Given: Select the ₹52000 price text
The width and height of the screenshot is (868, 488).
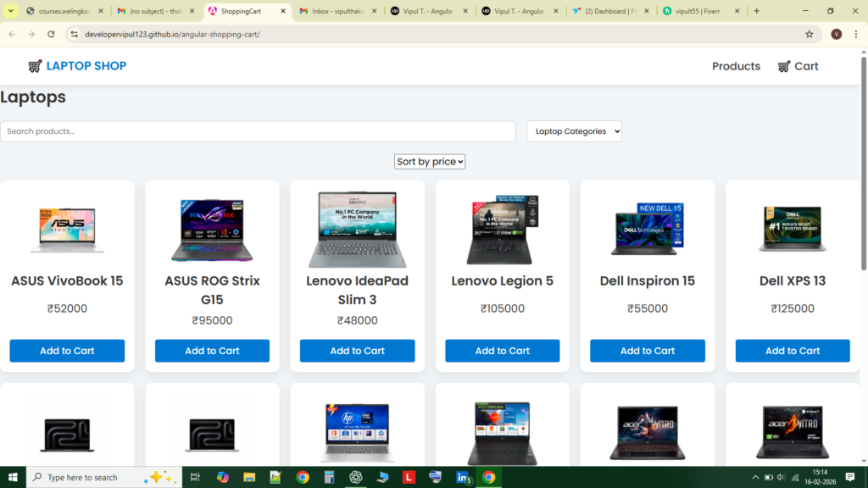Looking at the screenshot, I should [x=67, y=308].
